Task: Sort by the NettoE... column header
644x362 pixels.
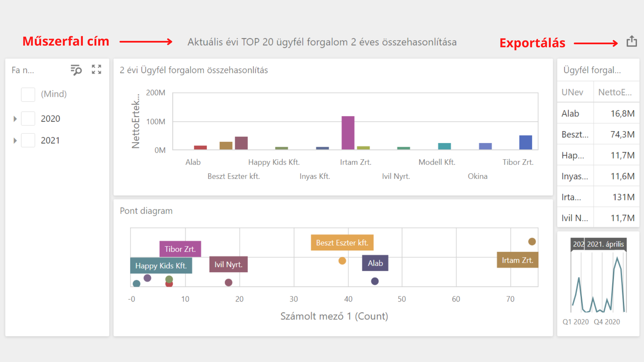Action: tap(615, 92)
